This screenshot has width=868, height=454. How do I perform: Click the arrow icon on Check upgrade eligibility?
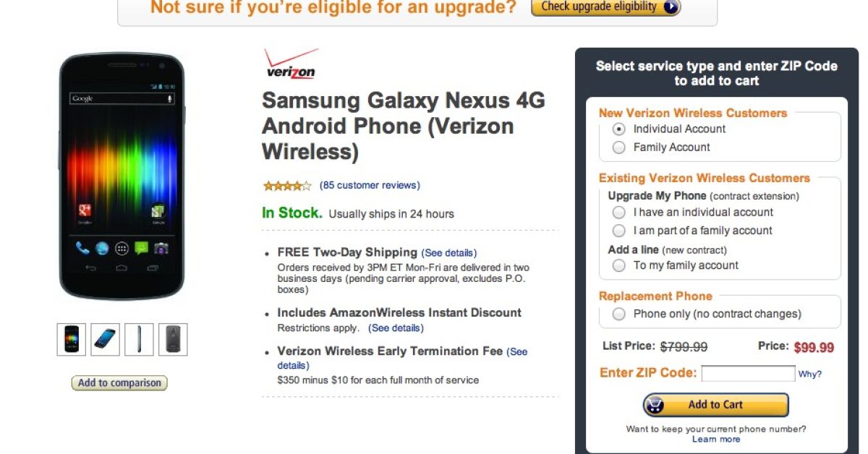click(671, 7)
